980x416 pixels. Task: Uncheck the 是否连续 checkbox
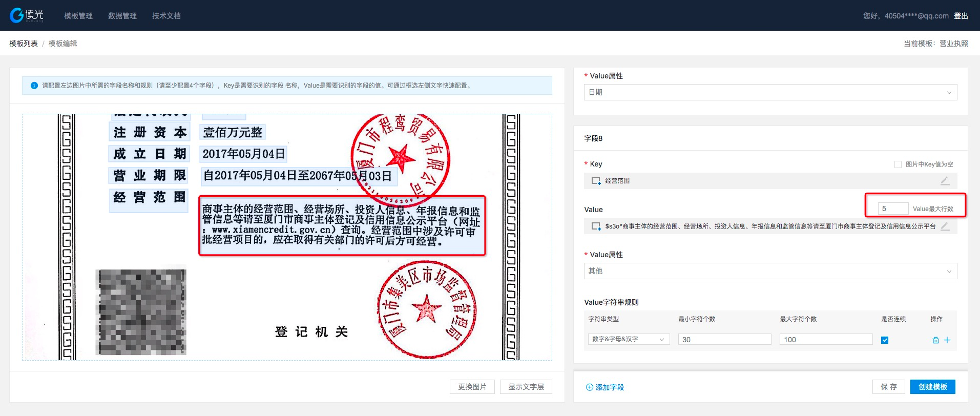[x=885, y=340]
